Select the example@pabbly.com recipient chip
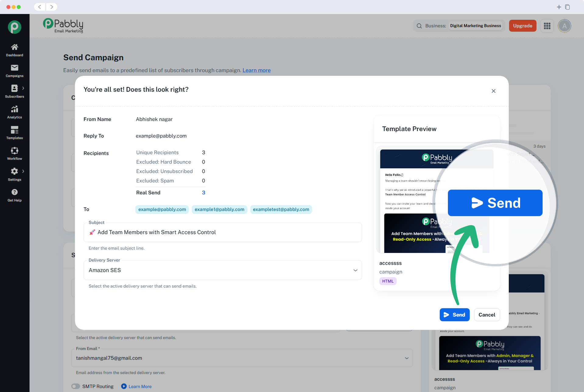Screen dimensions: 584x392 point(162,209)
